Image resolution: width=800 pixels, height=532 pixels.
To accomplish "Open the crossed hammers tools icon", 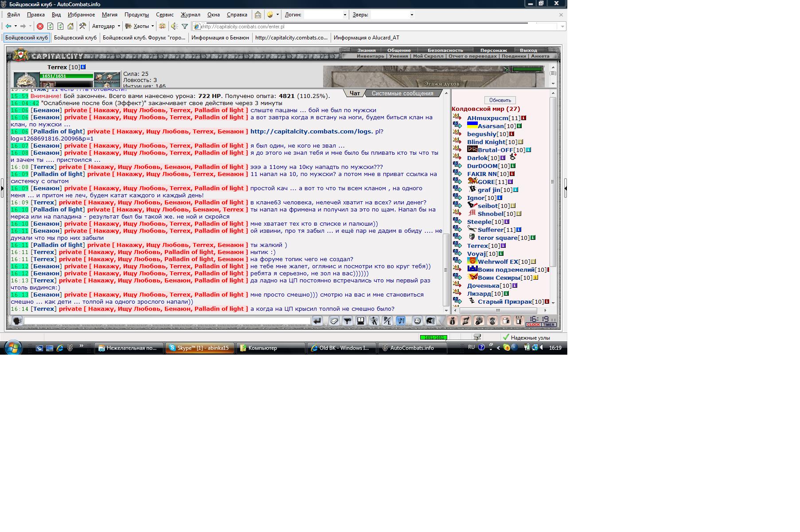I will pyautogui.click(x=82, y=26).
